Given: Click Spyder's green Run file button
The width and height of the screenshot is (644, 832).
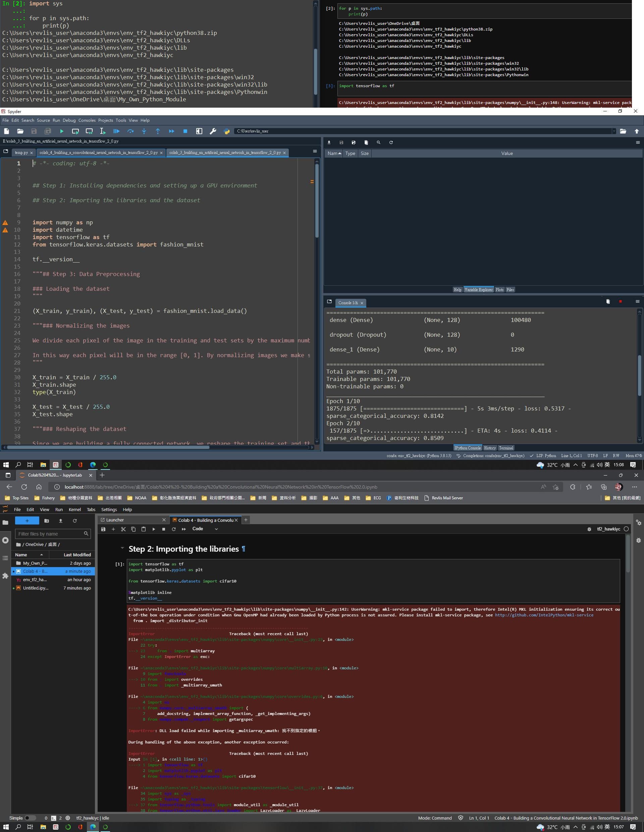Looking at the screenshot, I should [x=61, y=131].
